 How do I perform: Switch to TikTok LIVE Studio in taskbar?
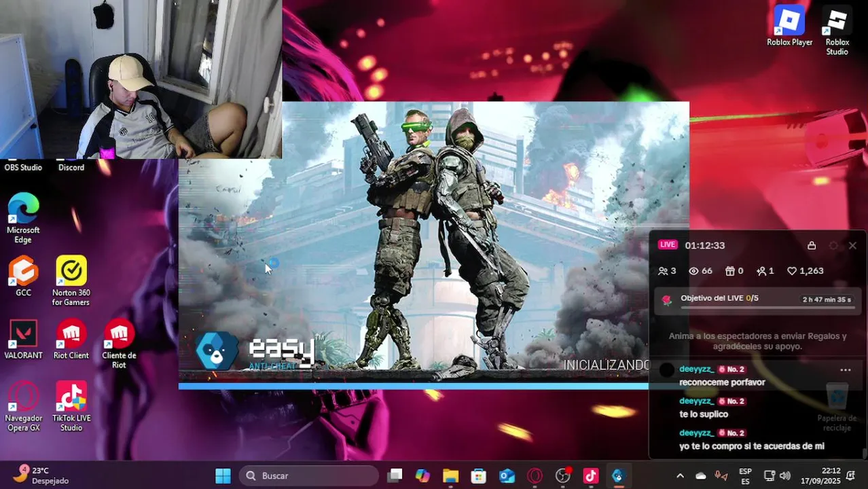click(590, 475)
